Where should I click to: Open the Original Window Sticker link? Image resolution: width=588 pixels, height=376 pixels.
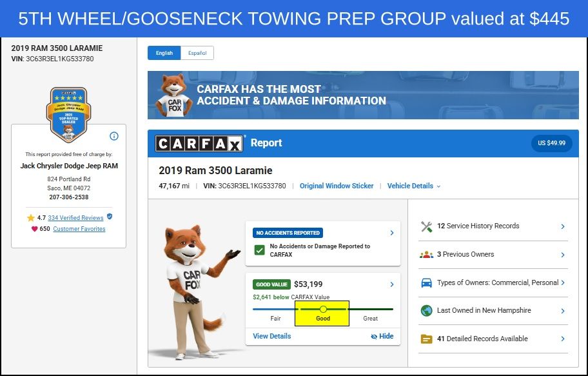(x=337, y=186)
